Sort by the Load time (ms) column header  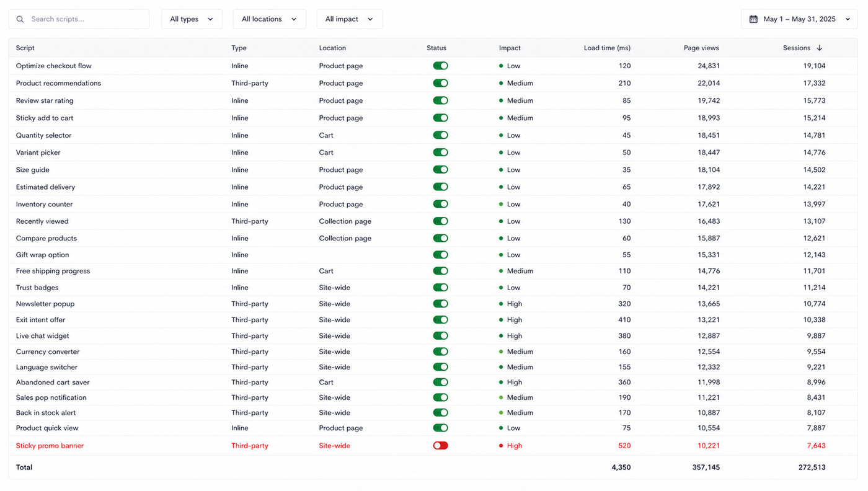point(607,48)
